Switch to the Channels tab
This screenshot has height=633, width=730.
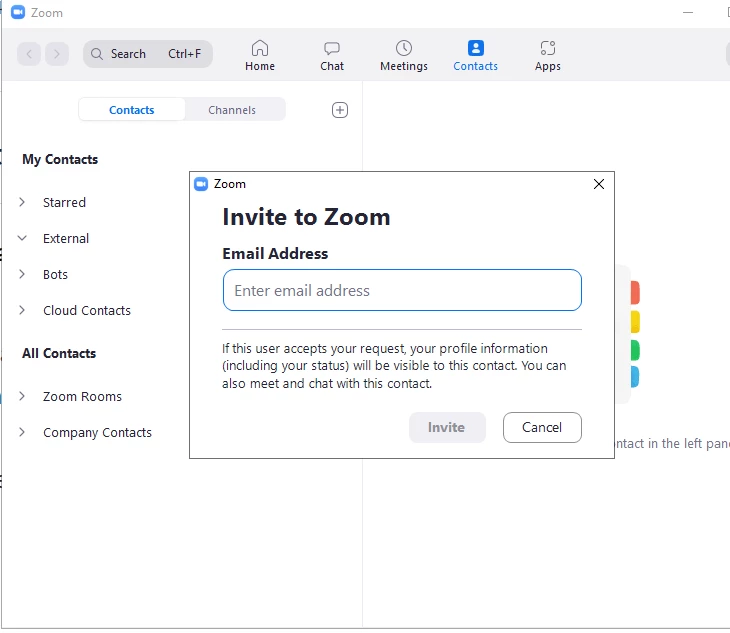pos(232,110)
